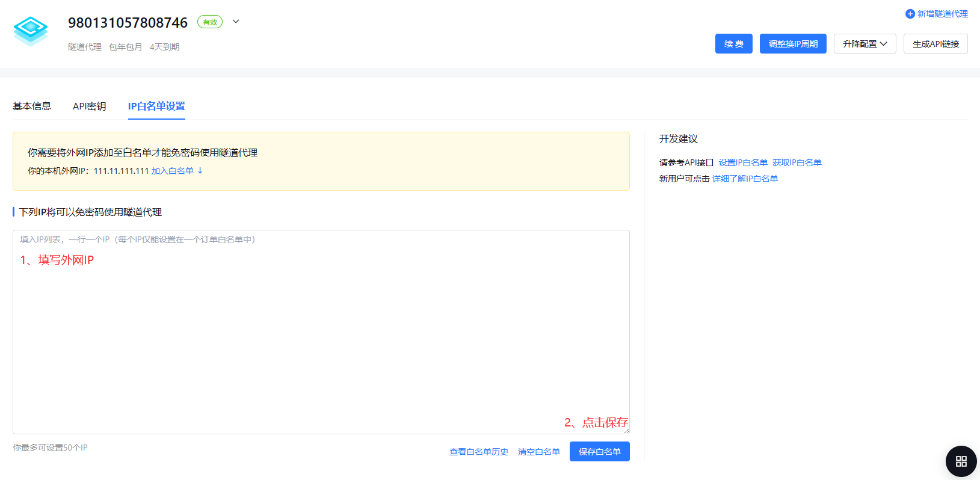
Task: Click the 续费 button
Action: pyautogui.click(x=733, y=44)
